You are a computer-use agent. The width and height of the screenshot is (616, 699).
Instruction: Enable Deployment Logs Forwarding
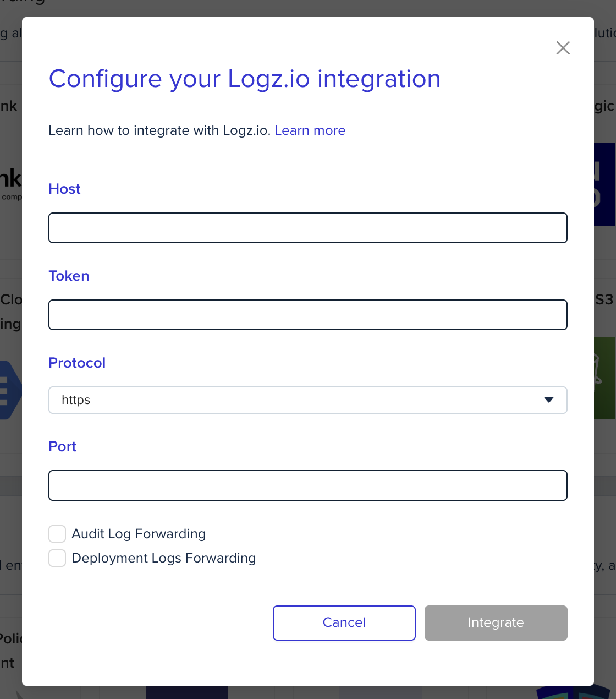click(x=57, y=558)
